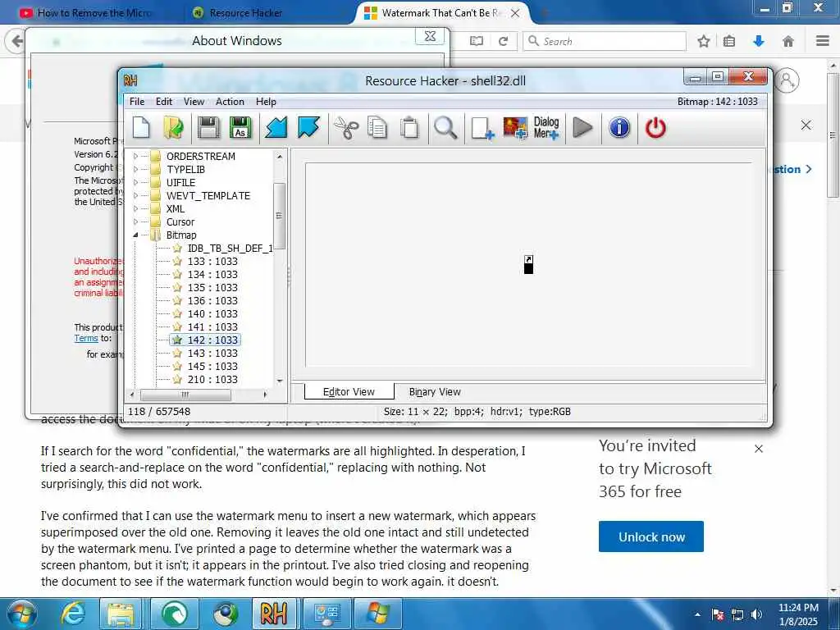The image size is (840, 630).
Task: Expand the UIFILE folder
Action: (135, 183)
